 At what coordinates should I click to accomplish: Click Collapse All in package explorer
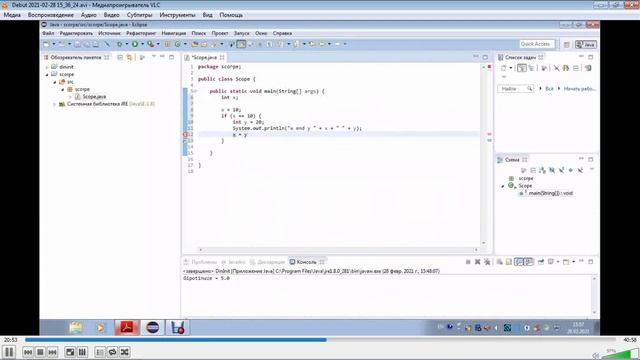coord(120,58)
